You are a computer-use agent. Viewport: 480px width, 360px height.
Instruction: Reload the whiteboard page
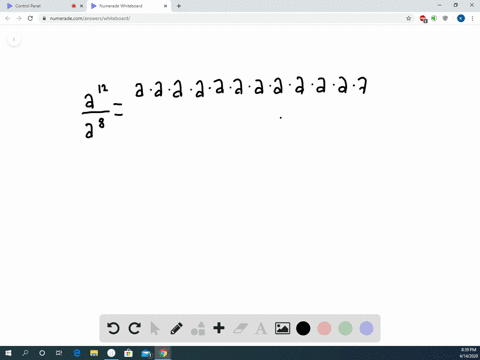30,18
